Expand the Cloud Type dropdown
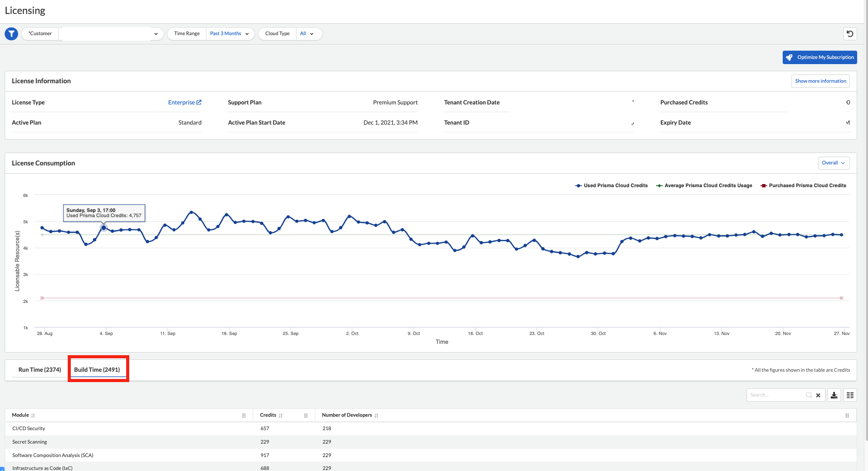 click(307, 34)
